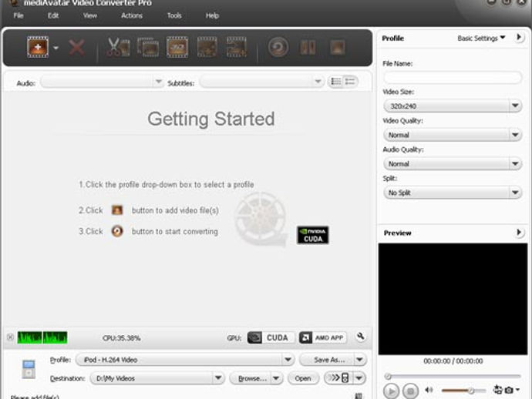Collapse the Profile panel with arrow button
This screenshot has height=399, width=532.
click(x=519, y=37)
